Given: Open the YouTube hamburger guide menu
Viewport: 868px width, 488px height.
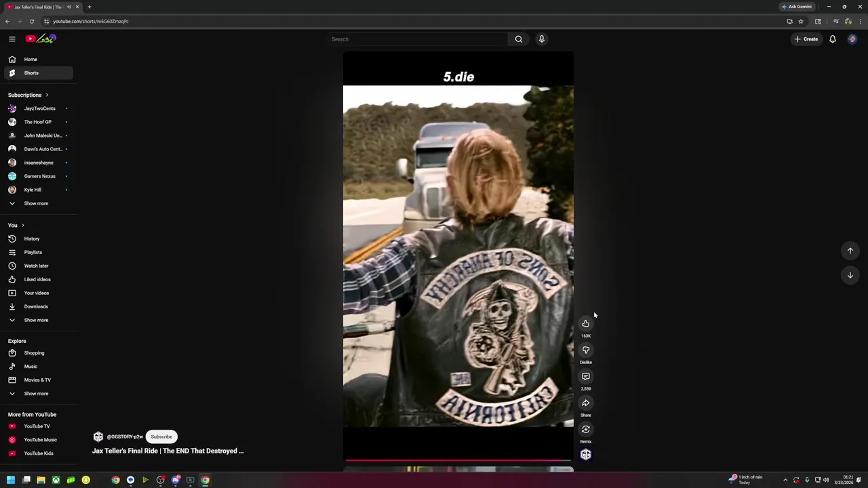Looking at the screenshot, I should [12, 39].
